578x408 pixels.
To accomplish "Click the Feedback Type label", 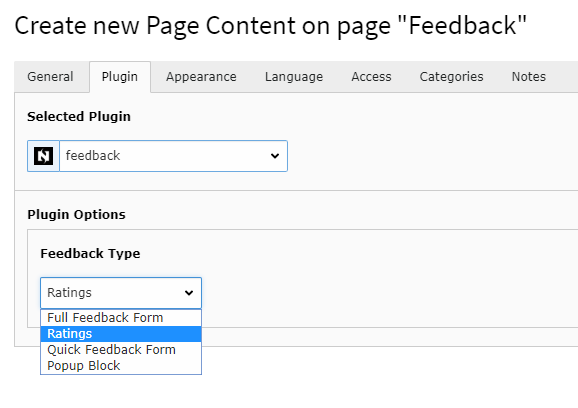I will tap(90, 254).
